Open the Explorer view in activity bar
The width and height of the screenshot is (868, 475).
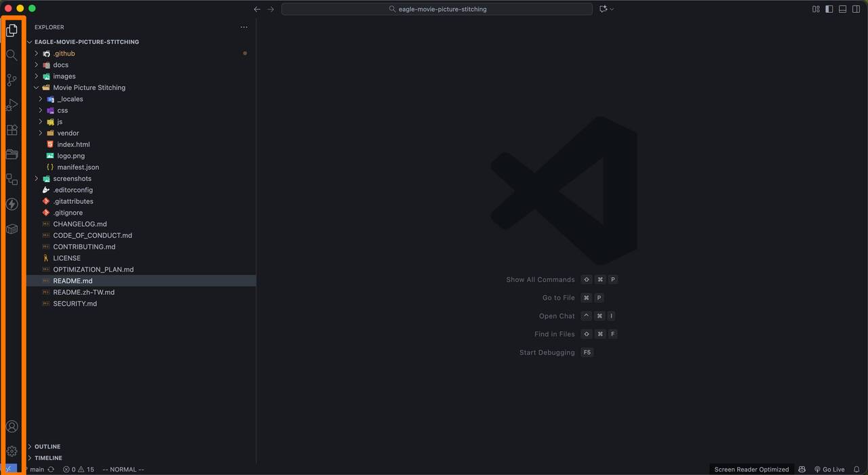[x=12, y=30]
